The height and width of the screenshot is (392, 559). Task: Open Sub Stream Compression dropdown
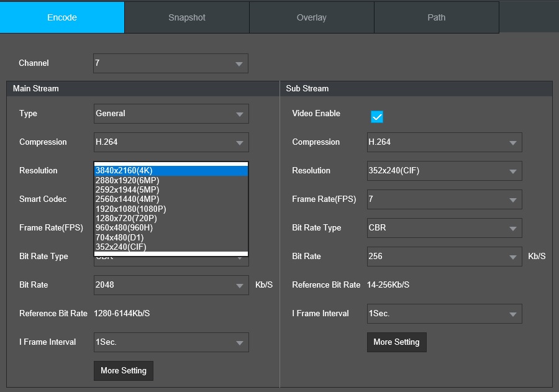point(445,142)
